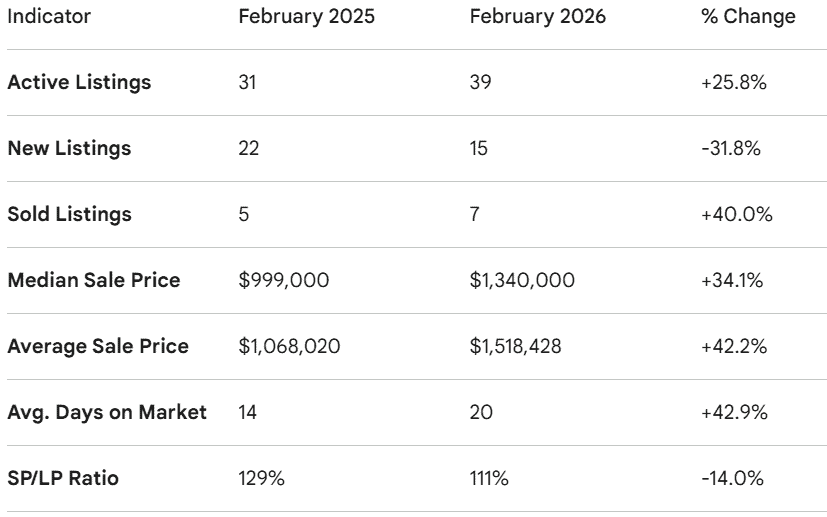Select the Median Sale Price label

[x=94, y=280]
